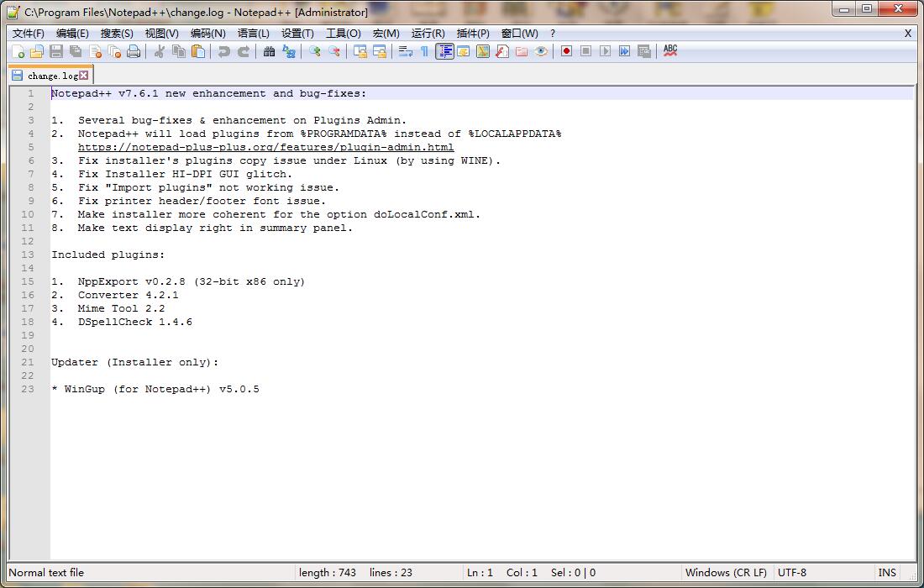
Task: Open the 文件(F) menu
Action: point(29,34)
